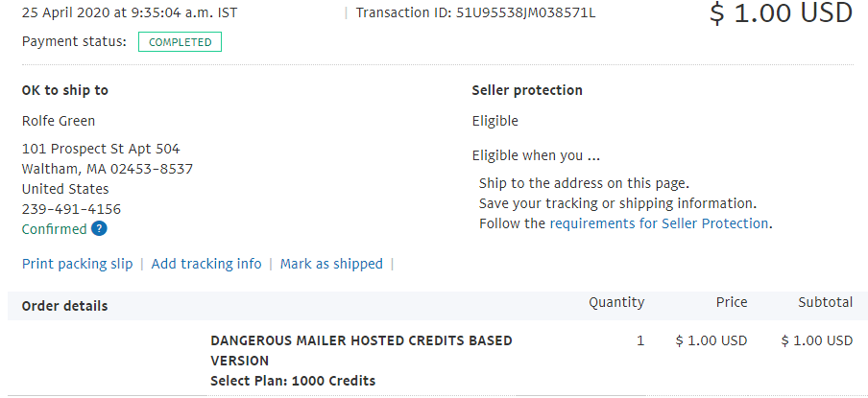Click the green Confirmed address status text
The height and width of the screenshot is (398, 868).
pyautogui.click(x=54, y=229)
